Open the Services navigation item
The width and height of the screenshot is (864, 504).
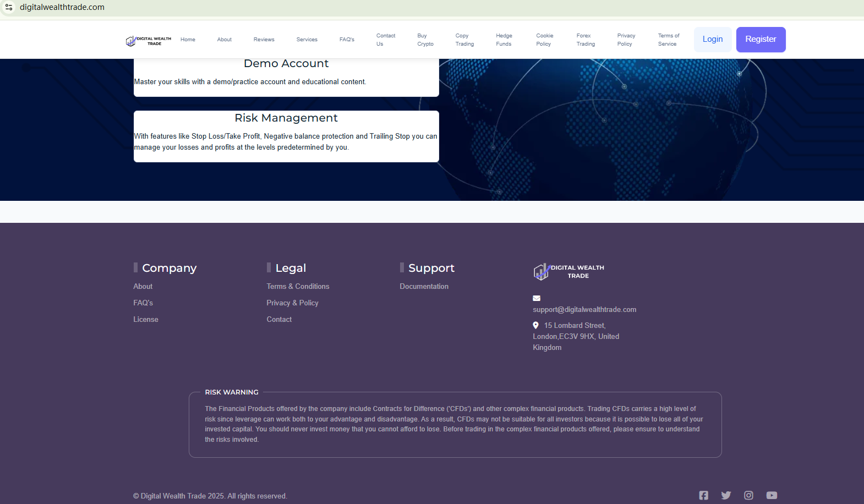point(307,40)
